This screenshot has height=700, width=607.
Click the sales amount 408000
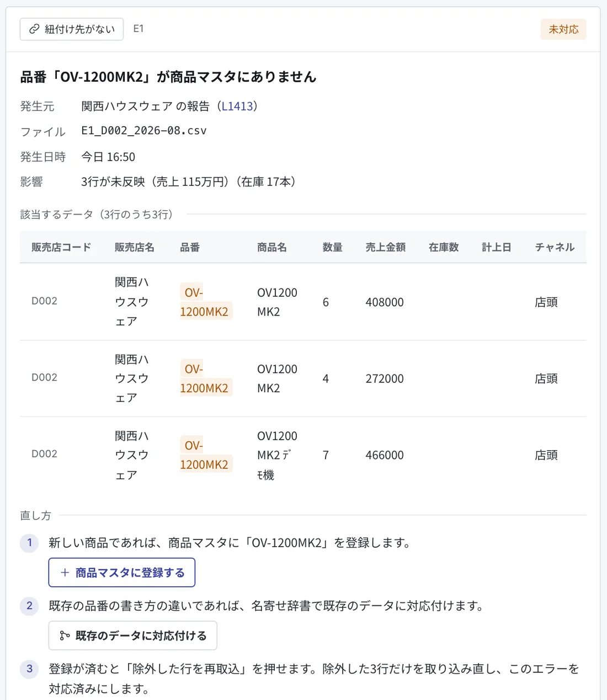pos(385,302)
